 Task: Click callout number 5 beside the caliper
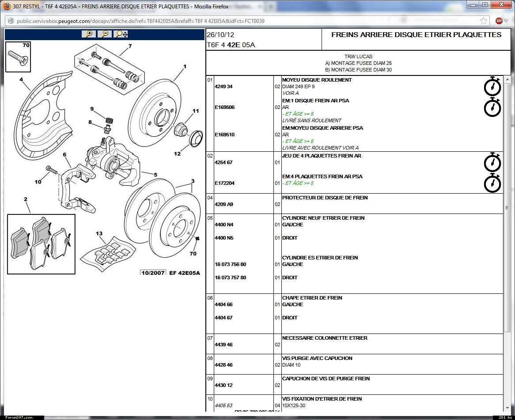[155, 175]
